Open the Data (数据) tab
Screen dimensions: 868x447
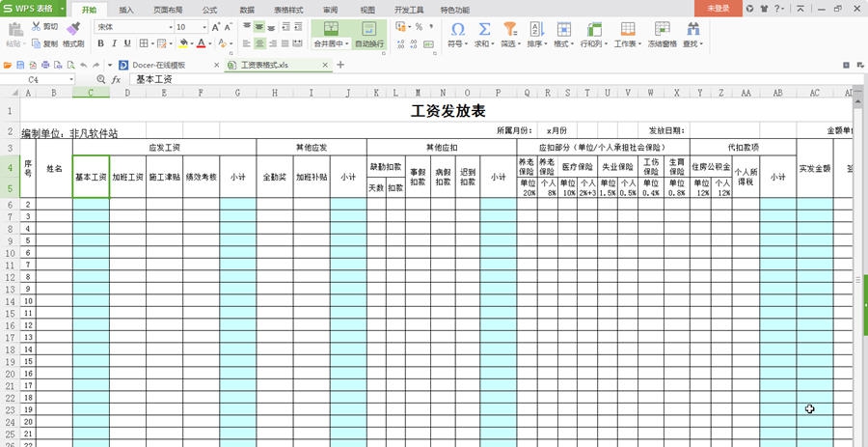[x=248, y=10]
